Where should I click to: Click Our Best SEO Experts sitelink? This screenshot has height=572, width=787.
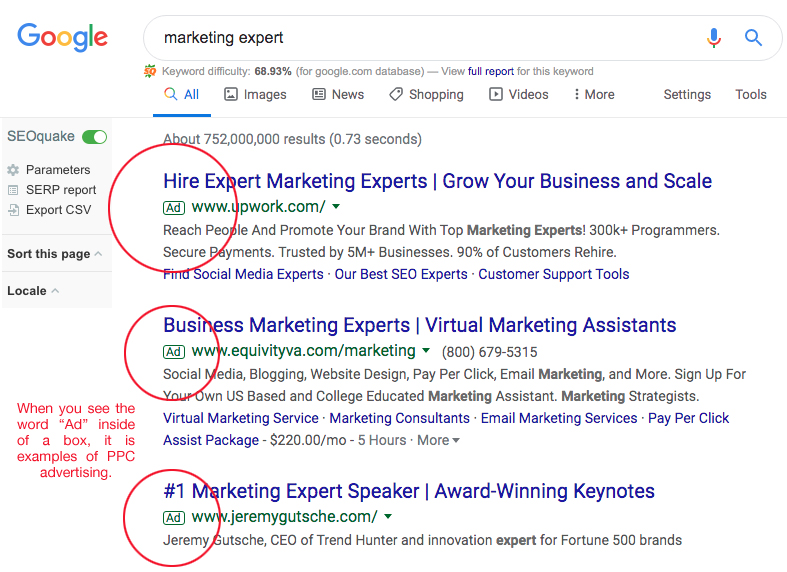coord(401,274)
